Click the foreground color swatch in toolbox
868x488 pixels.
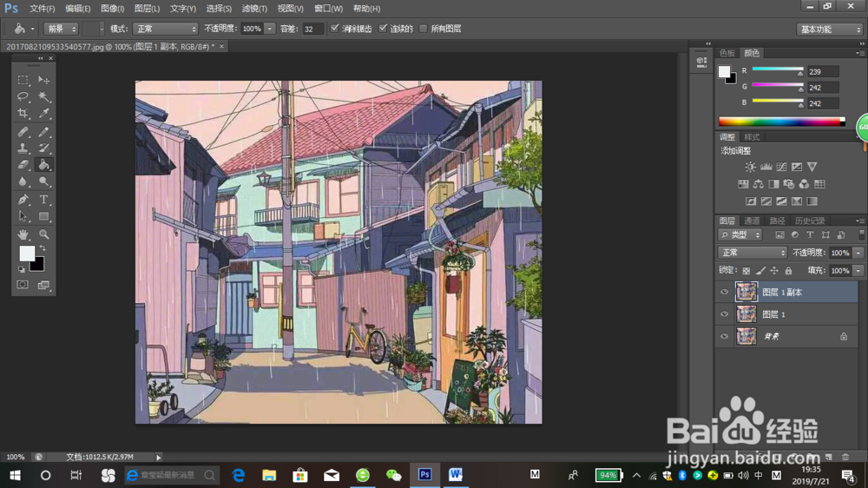27,254
